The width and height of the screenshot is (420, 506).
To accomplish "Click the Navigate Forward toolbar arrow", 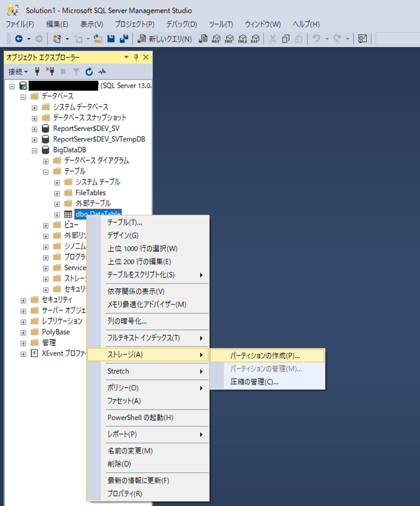I will pos(39,39).
